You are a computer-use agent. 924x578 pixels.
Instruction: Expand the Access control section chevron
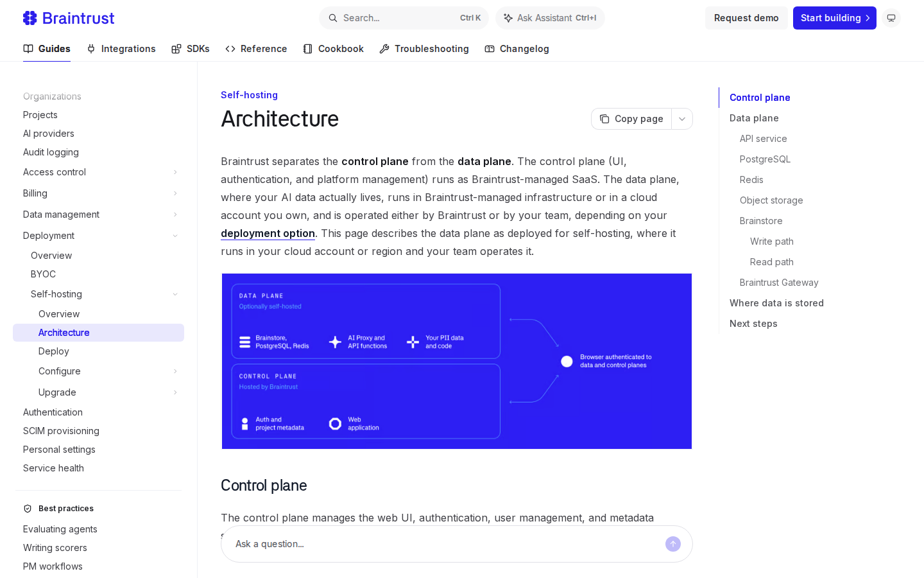(175, 172)
